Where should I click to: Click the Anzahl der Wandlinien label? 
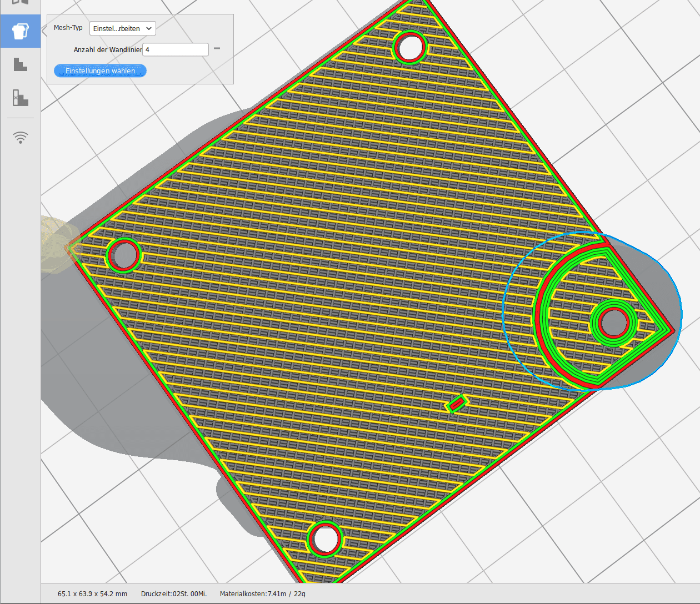(x=108, y=50)
